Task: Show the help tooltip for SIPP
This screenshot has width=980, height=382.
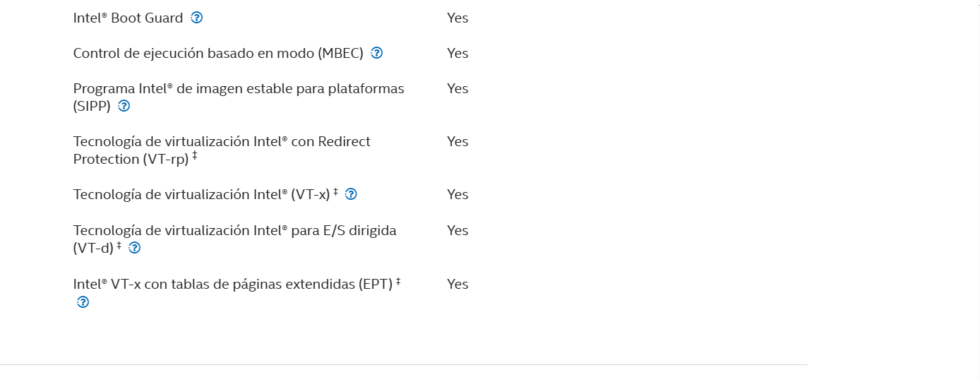Action: click(124, 106)
